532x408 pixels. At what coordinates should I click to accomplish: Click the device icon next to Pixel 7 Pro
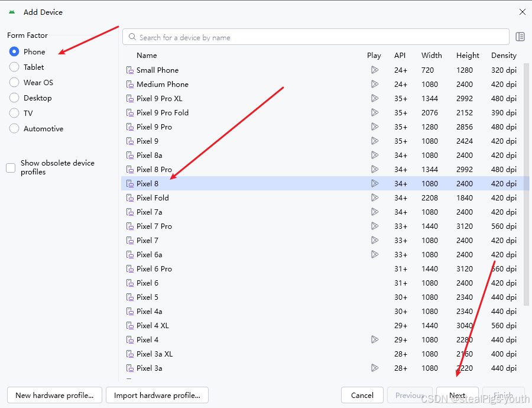click(130, 226)
